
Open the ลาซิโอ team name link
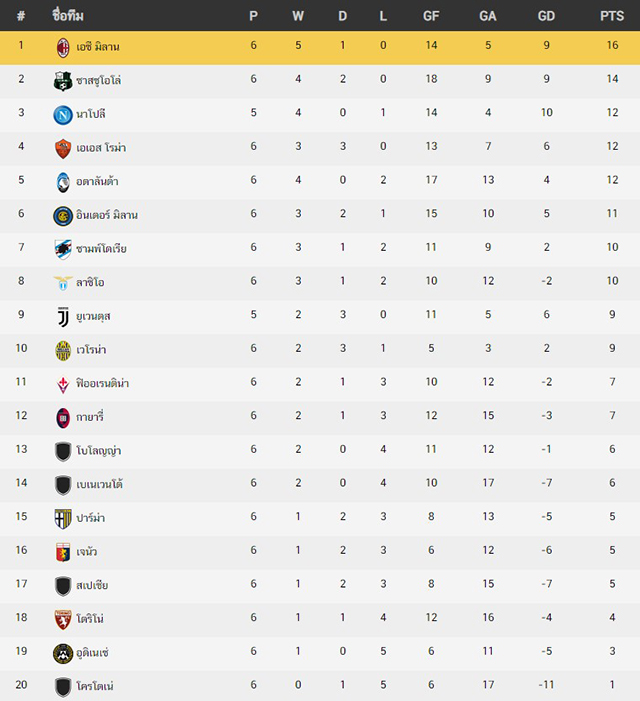pos(90,282)
